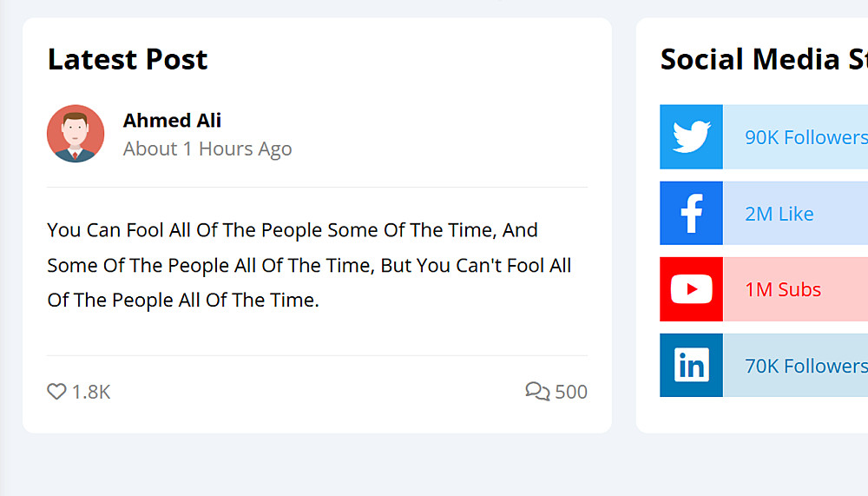
Task: Select the 1M Subs YouTube stat
Action: pyautogui.click(x=783, y=289)
